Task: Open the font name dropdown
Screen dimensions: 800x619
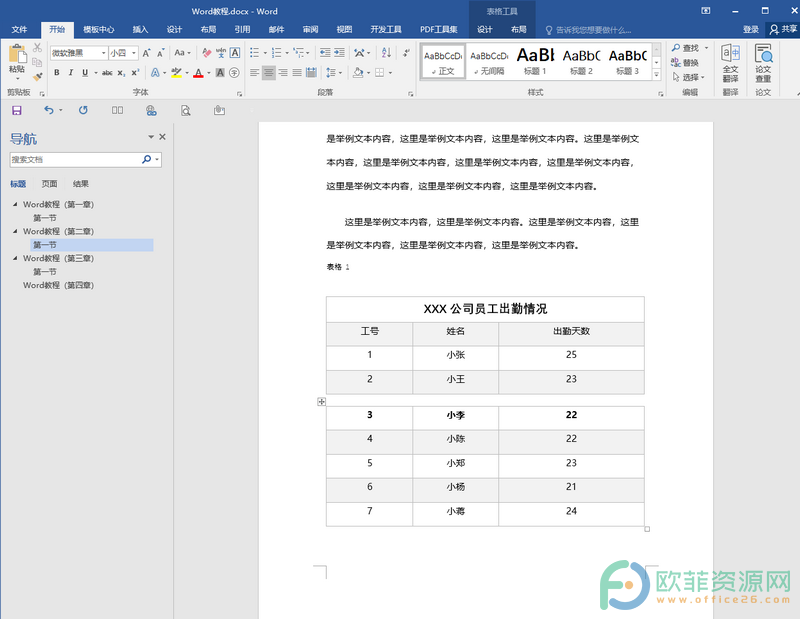Action: tap(104, 53)
